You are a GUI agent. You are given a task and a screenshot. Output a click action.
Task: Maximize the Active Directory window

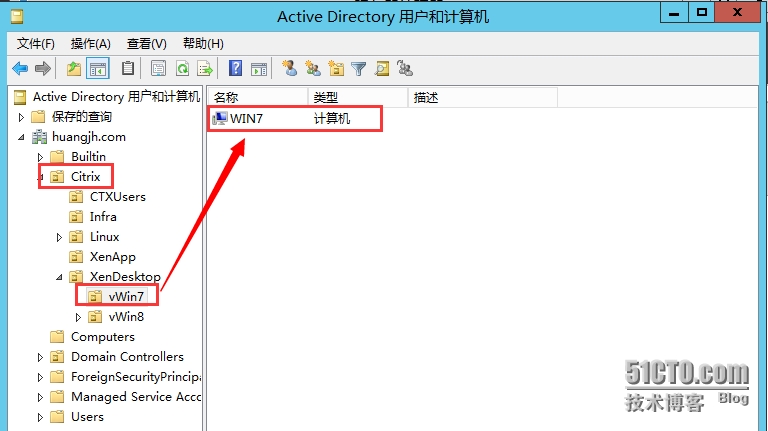pos(701,13)
